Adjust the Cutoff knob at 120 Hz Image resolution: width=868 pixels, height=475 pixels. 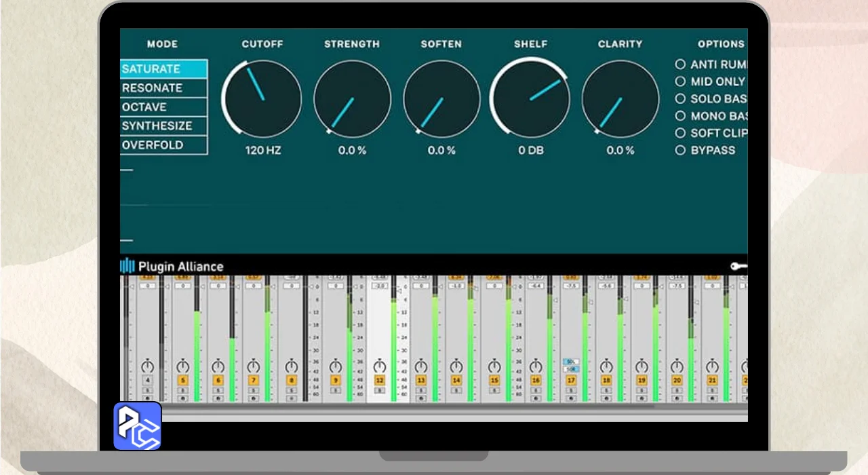coord(262,98)
